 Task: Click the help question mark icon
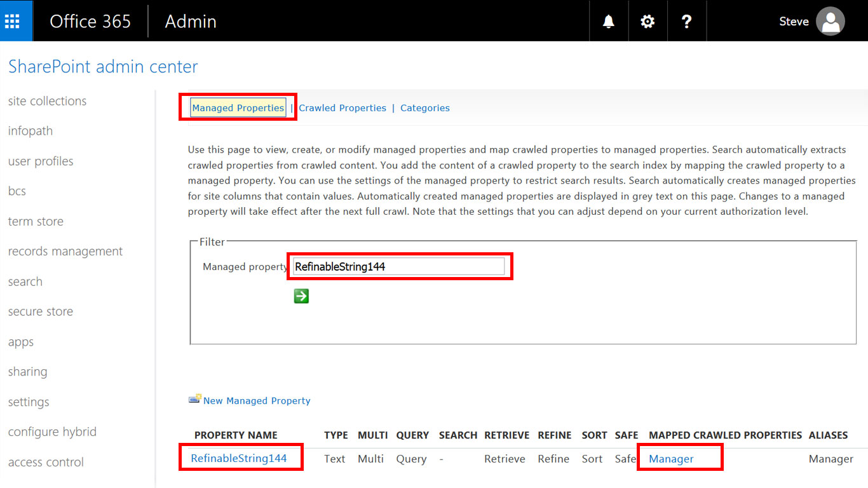(686, 21)
